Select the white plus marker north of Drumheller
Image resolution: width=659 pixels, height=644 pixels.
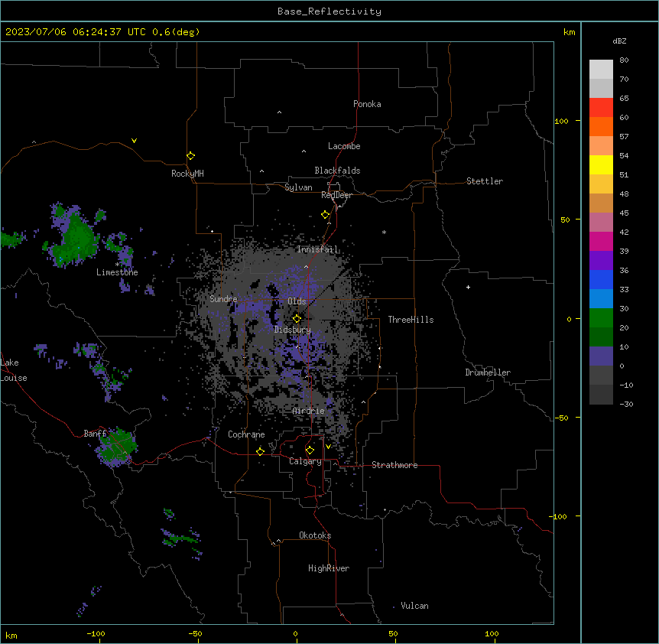(x=468, y=287)
